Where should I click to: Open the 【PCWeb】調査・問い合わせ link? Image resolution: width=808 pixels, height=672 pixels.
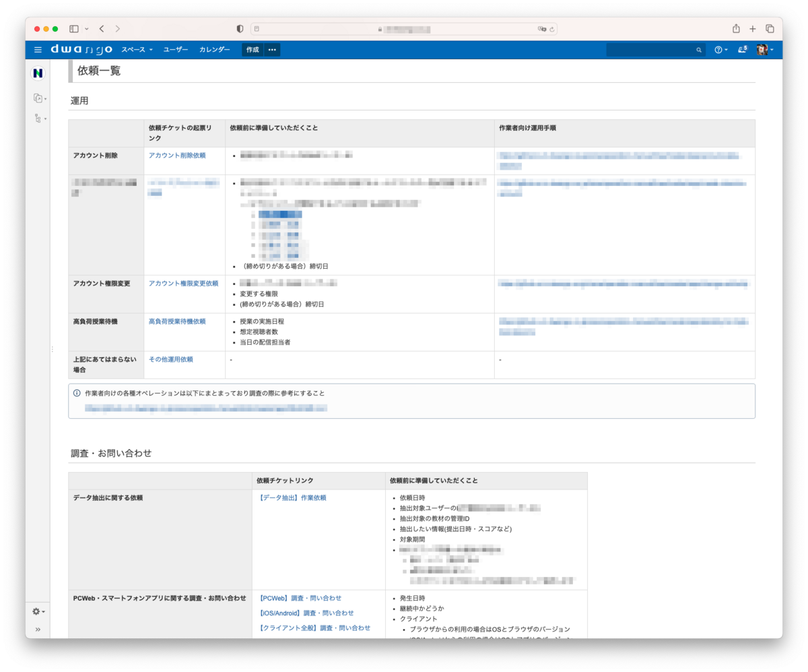point(300,598)
